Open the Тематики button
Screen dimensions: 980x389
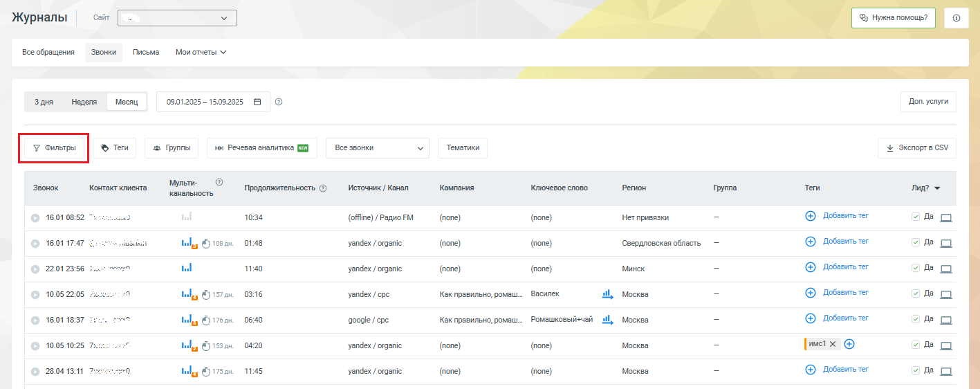tap(463, 148)
